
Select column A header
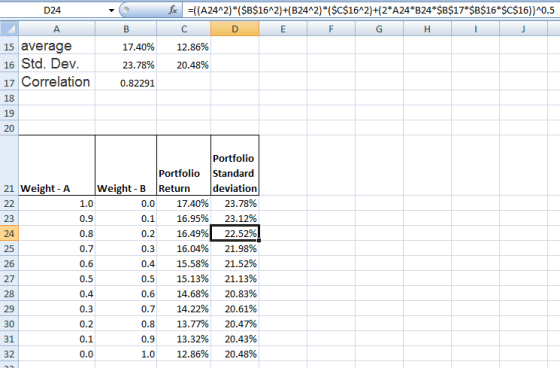(57, 29)
